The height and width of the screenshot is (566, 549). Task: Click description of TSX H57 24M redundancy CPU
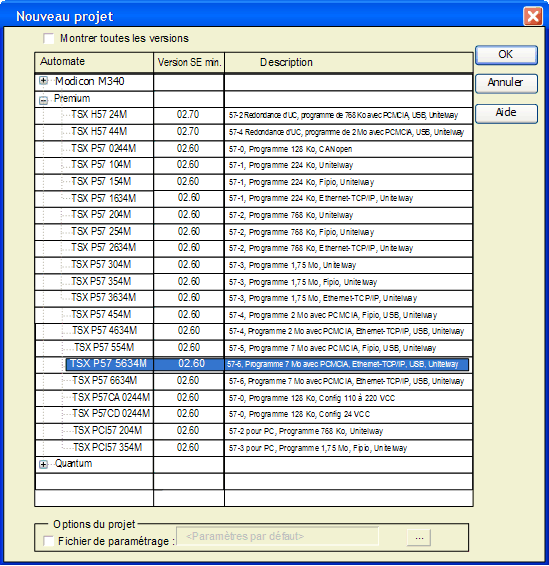tap(343, 116)
